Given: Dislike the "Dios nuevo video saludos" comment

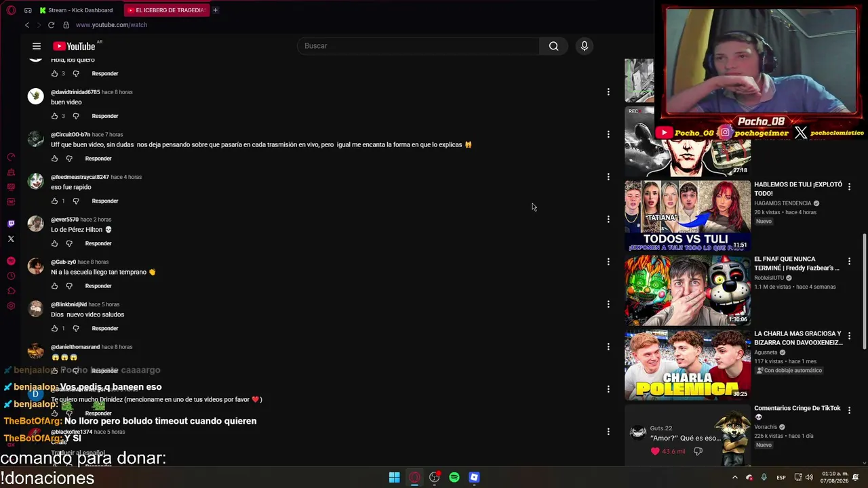Looking at the screenshot, I should click(x=76, y=329).
